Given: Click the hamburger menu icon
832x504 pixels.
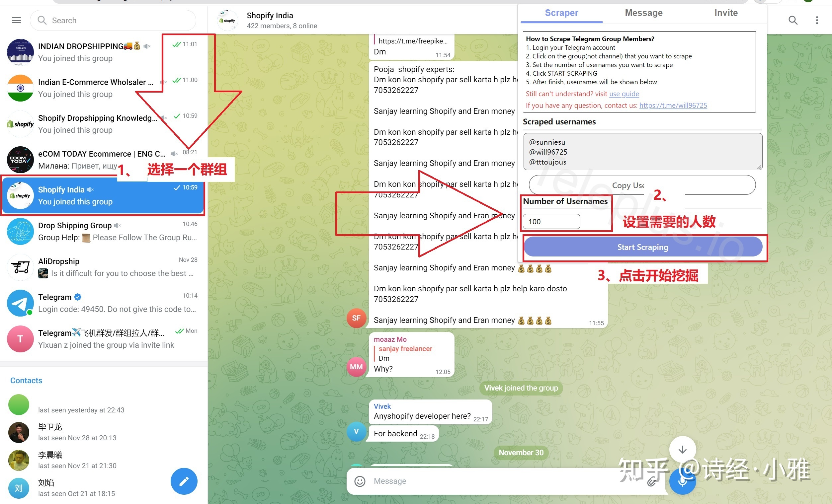Looking at the screenshot, I should [x=16, y=20].
